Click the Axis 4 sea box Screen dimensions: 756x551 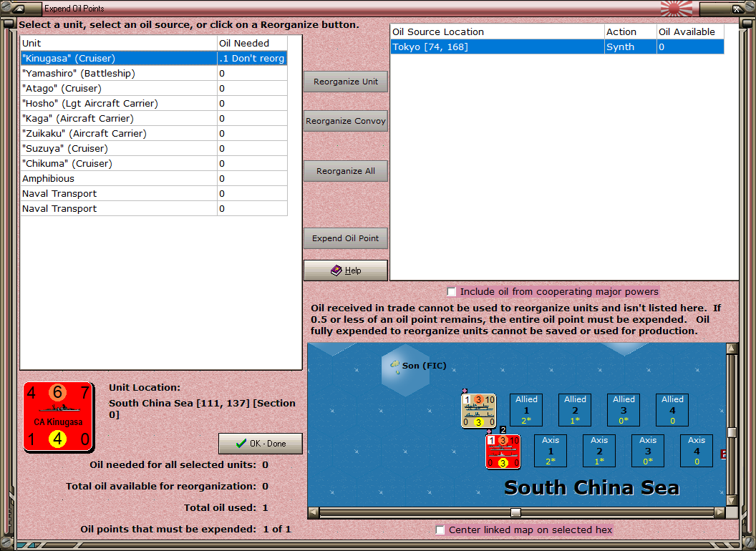coord(696,451)
